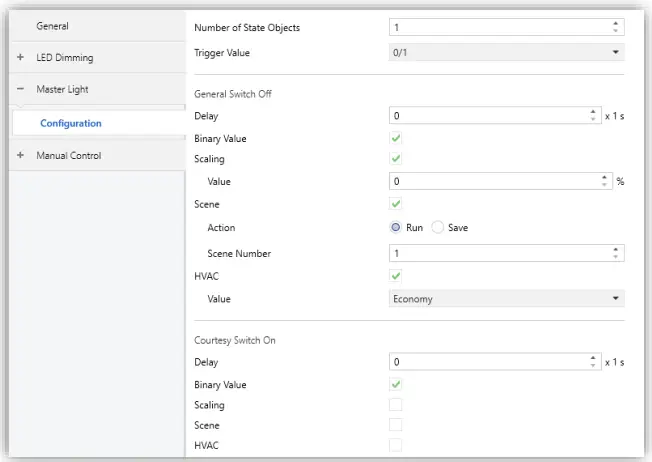The image size is (652, 462).
Task: Select the Save action radio button
Action: [x=438, y=228]
